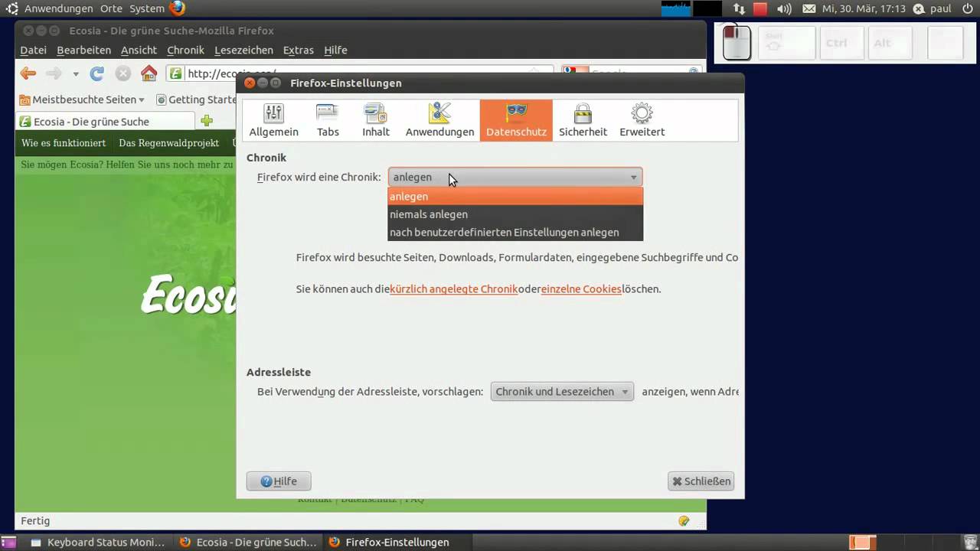Choose 'anlegen' in the Chronik dropdown list
This screenshot has width=980, height=551.
[515, 197]
